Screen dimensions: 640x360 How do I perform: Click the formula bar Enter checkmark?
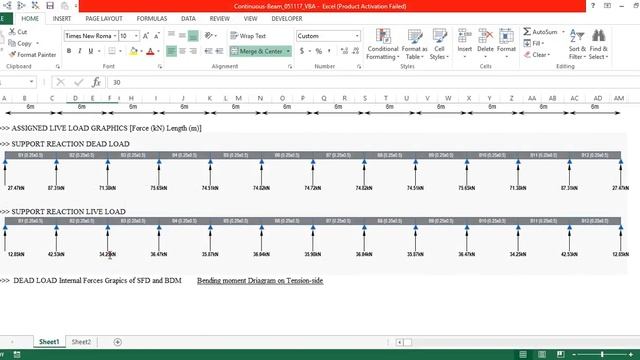(x=78, y=82)
